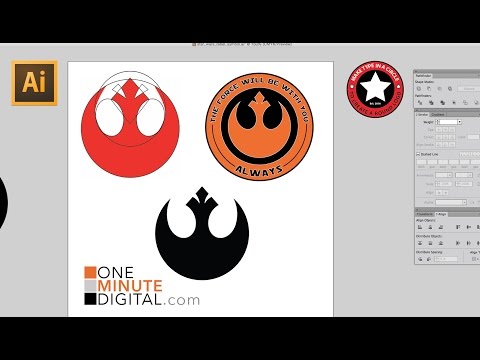Viewport: 480px width, 360px height.
Task: Select the Bevel Join corner option
Action: pos(452,137)
